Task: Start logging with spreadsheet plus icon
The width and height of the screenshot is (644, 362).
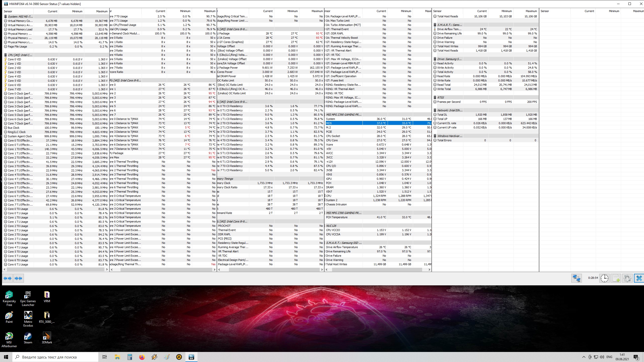Action: (x=616, y=278)
